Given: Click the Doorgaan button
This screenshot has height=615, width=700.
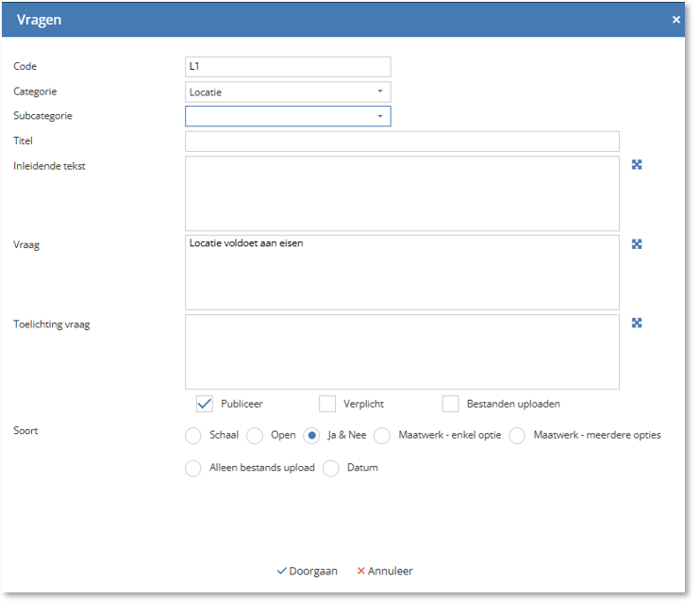Looking at the screenshot, I should click(x=308, y=571).
